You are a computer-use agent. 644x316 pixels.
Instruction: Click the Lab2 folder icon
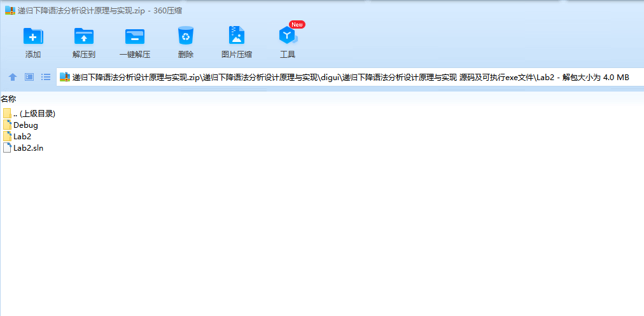(7, 136)
